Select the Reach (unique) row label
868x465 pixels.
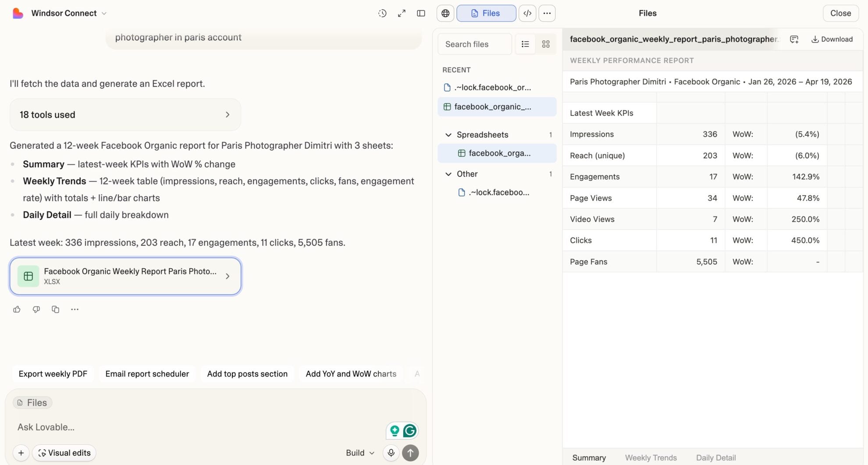(609, 156)
